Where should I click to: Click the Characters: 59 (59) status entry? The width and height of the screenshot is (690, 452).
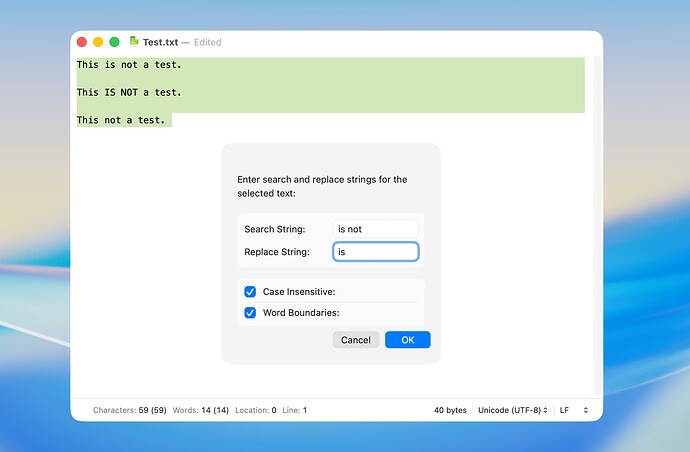(129, 410)
